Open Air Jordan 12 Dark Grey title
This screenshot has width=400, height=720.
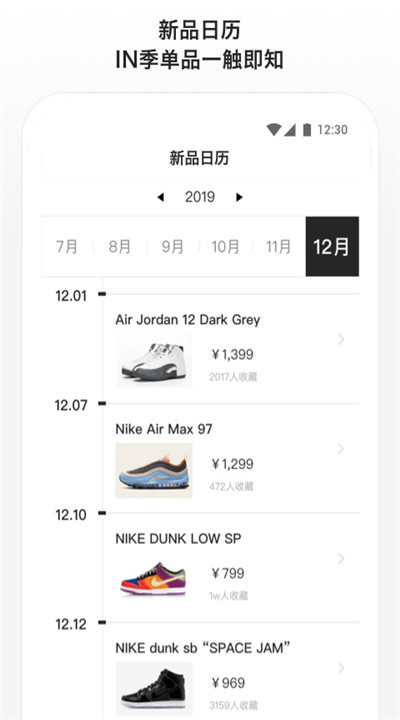click(187, 320)
